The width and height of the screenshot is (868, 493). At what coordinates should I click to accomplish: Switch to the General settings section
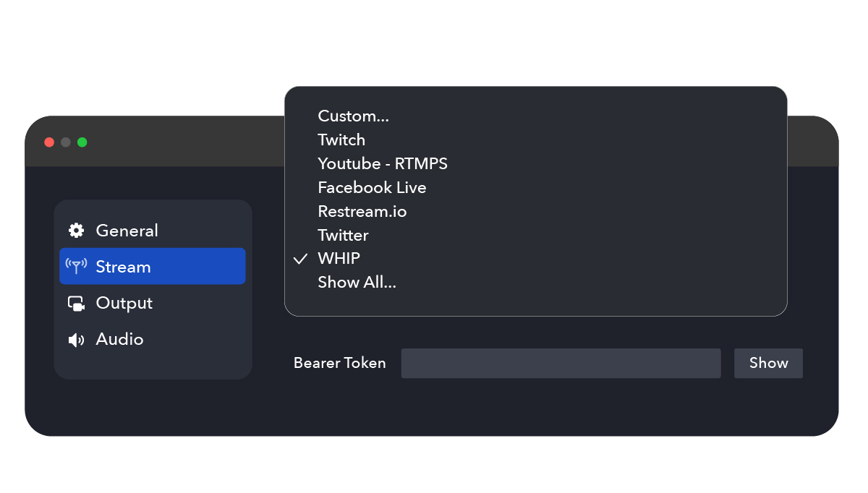pos(127,230)
